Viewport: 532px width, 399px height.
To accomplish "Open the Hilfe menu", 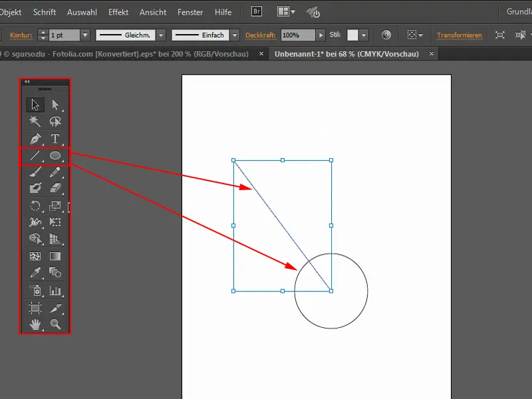I will tap(223, 12).
